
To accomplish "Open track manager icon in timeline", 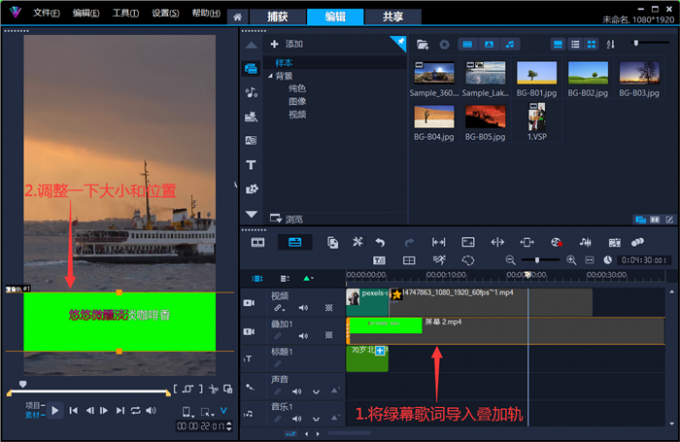I will click(x=284, y=278).
